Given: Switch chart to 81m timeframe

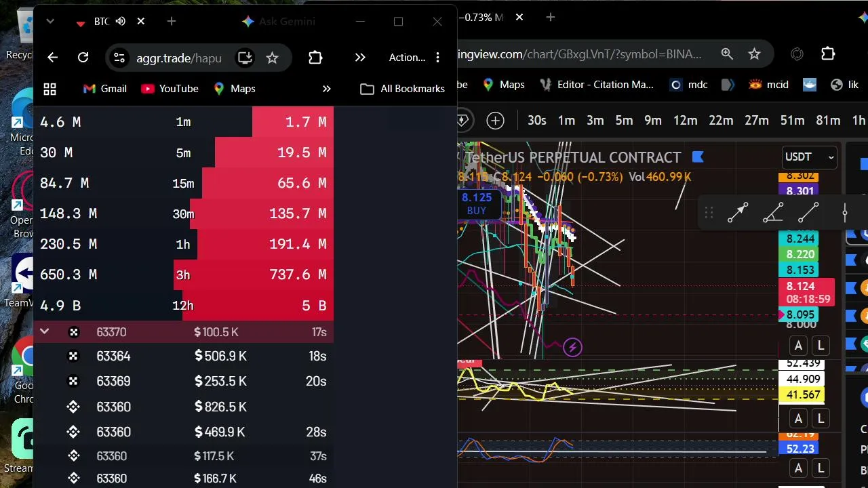Looking at the screenshot, I should [x=828, y=121].
